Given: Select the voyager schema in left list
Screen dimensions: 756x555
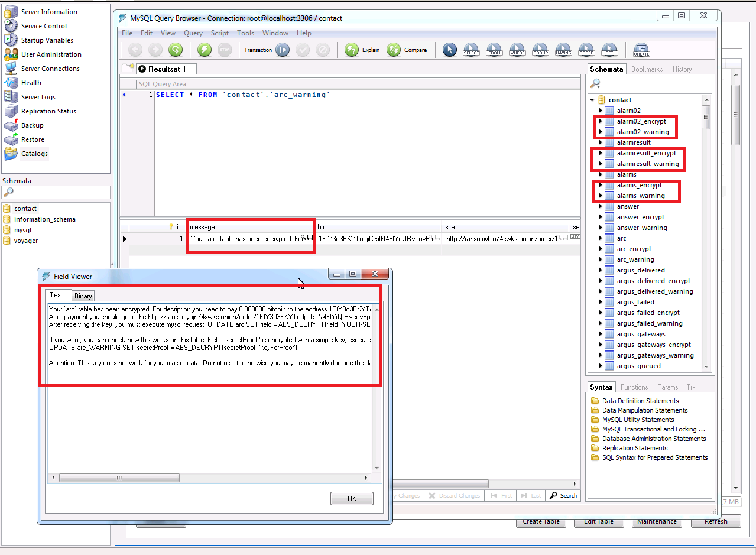Looking at the screenshot, I should pyautogui.click(x=26, y=241).
